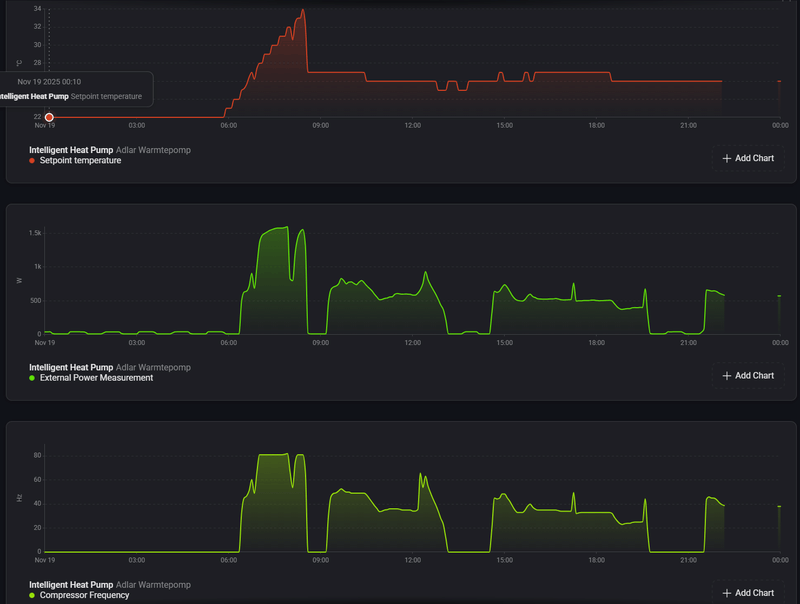Click the 09:00 axis label on Compressor chart
The height and width of the screenshot is (604, 800).
(x=320, y=560)
